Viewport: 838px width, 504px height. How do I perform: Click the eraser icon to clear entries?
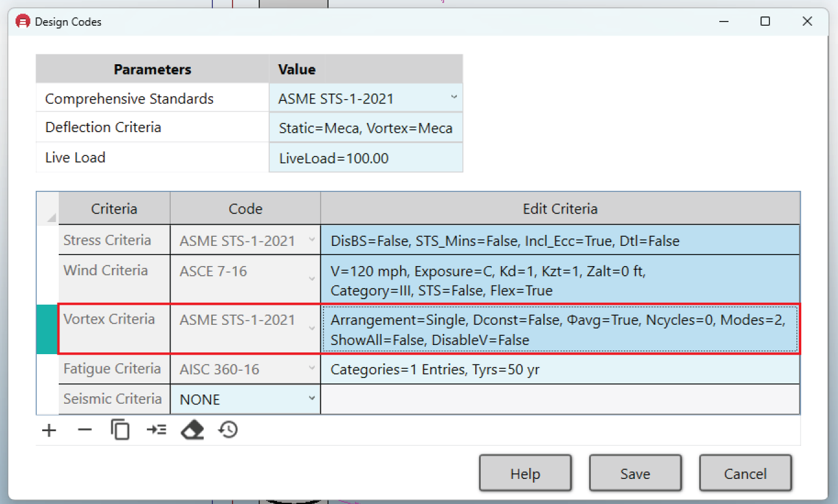pos(192,430)
